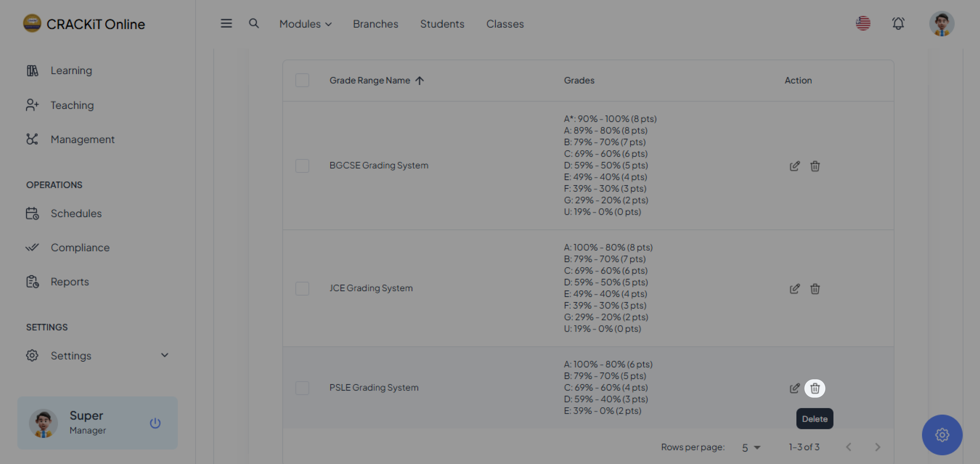Viewport: 980px width, 464px height.
Task: Open the user profile avatar top-right
Action: click(x=941, y=23)
